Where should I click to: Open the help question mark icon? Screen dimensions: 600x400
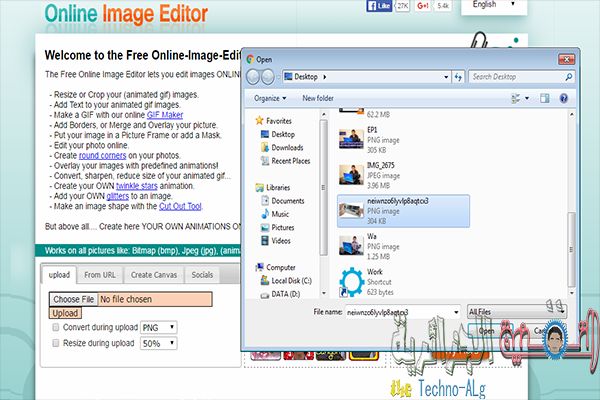(564, 98)
